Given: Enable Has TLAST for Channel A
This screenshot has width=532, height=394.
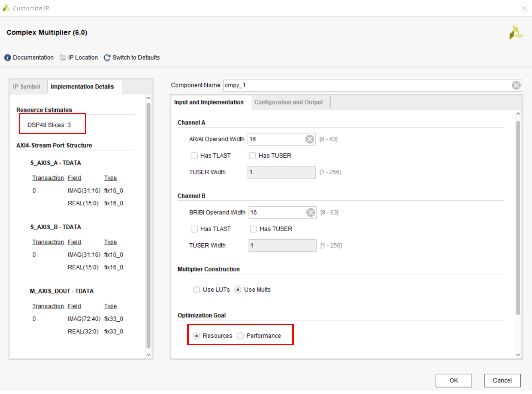Looking at the screenshot, I should coord(194,156).
